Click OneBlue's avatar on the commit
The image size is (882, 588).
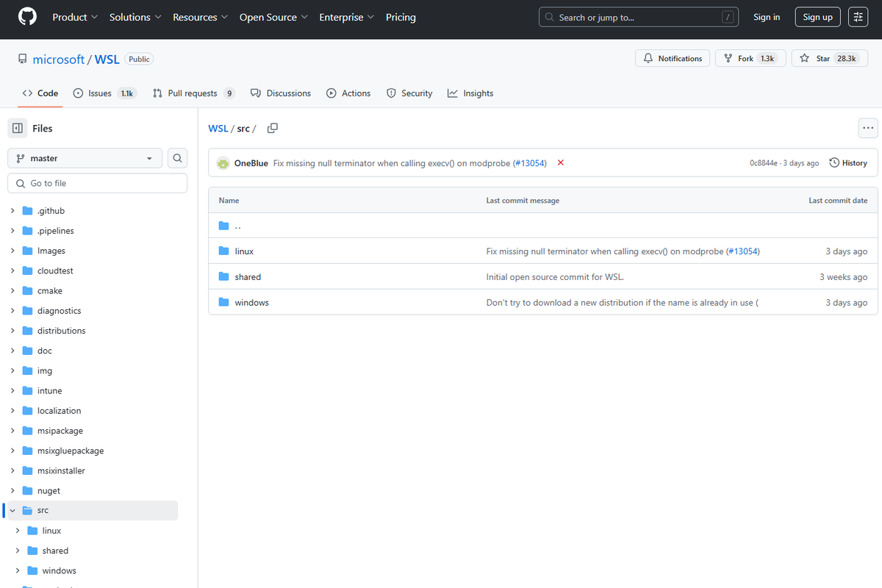pyautogui.click(x=223, y=162)
